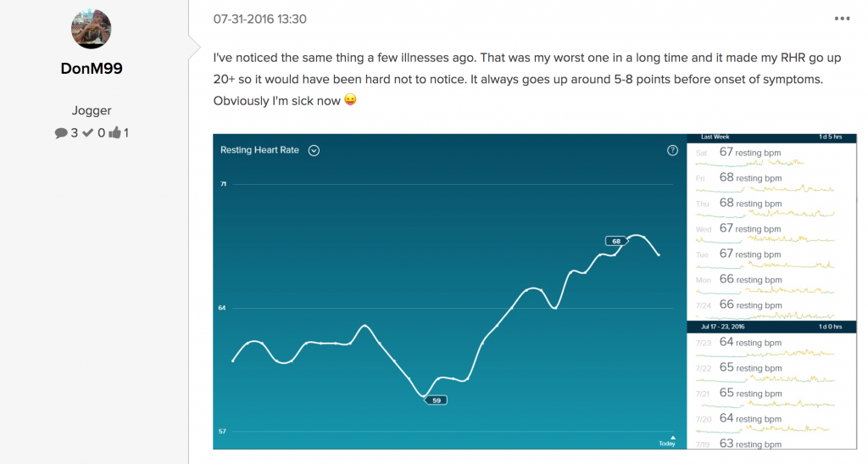This screenshot has height=464, width=868.
Task: Click the speech bubble posts icon
Action: click(x=61, y=133)
